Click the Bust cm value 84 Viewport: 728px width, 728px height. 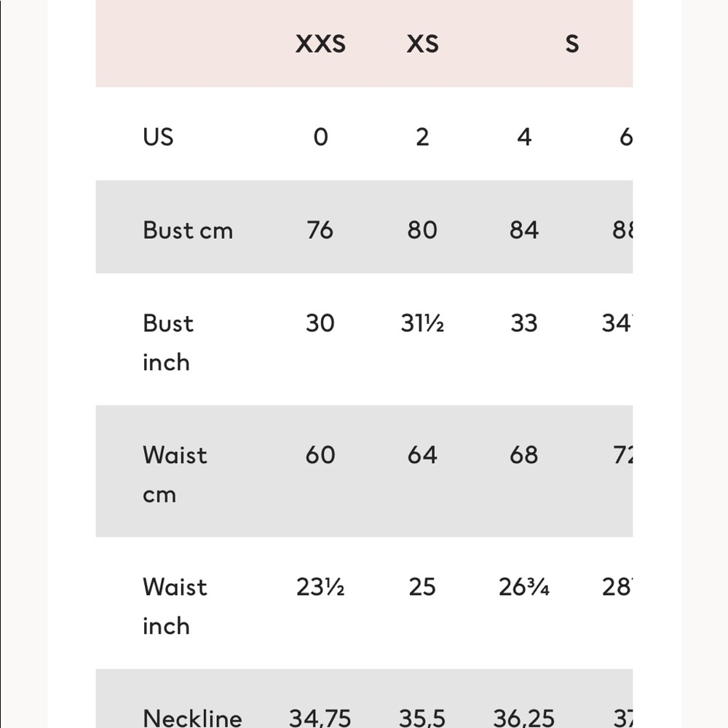click(x=524, y=230)
